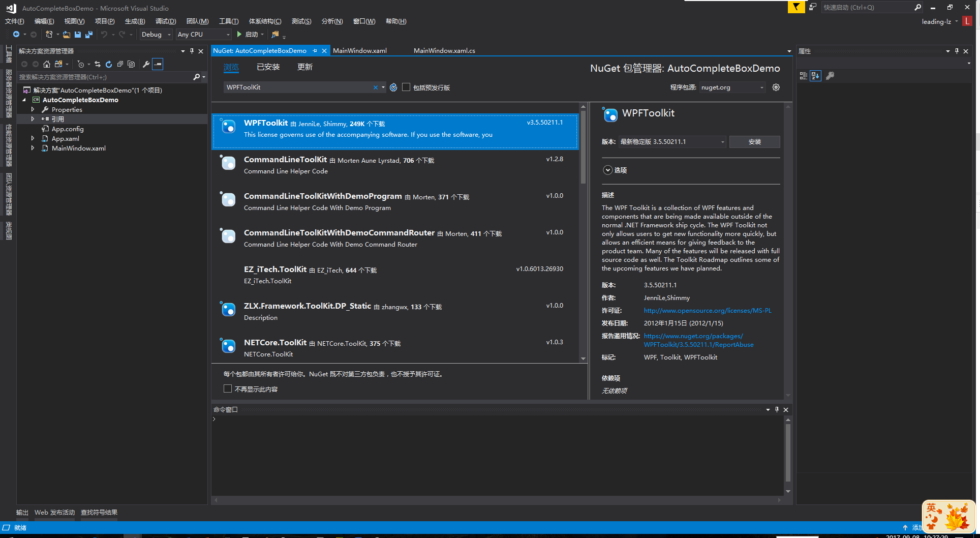Open the MS-PL license link
Image resolution: width=980 pixels, height=538 pixels.
click(x=708, y=311)
